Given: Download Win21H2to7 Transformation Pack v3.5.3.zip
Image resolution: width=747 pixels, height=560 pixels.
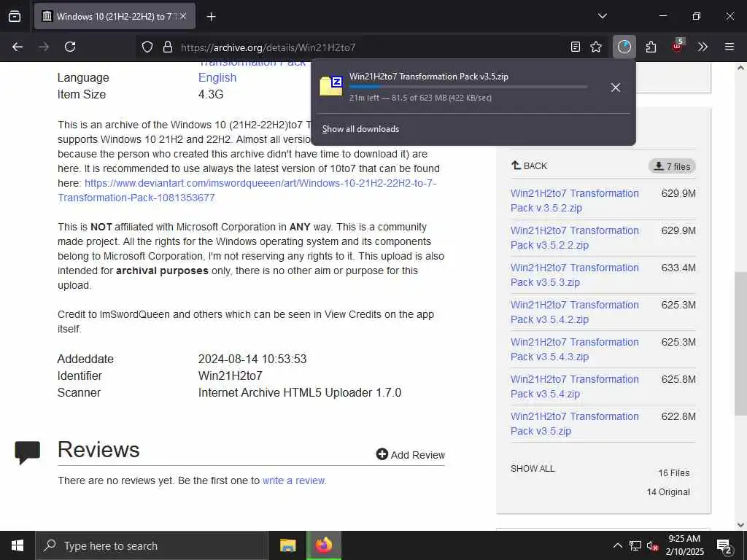Looking at the screenshot, I should 575,275.
